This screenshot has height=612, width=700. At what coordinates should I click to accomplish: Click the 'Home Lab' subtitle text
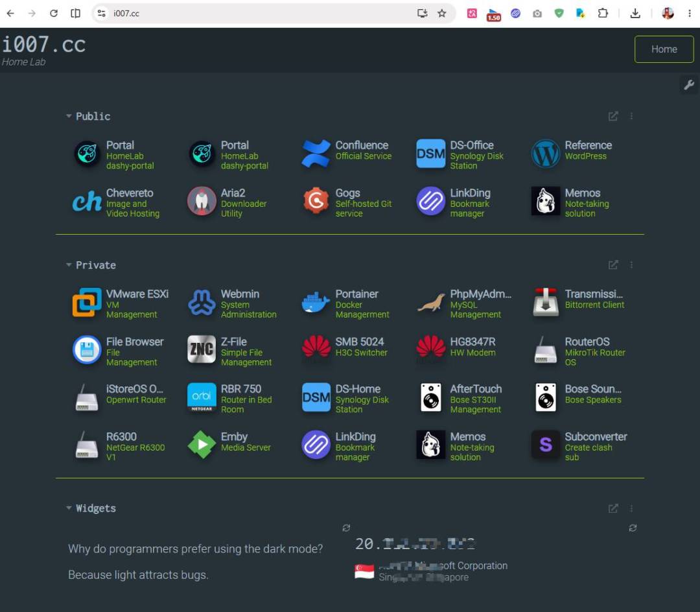click(24, 62)
